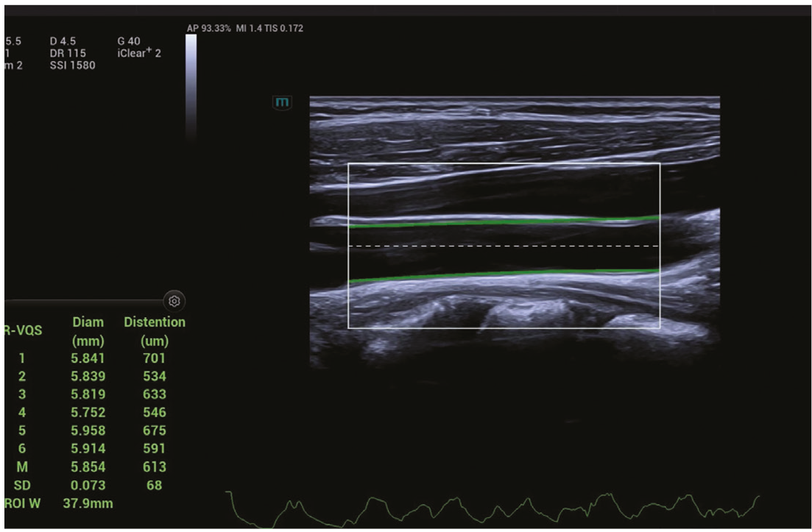Viewport: 812px width, 532px height.
Task: Click the teal 'm' probe orientation marker
Action: point(282,102)
